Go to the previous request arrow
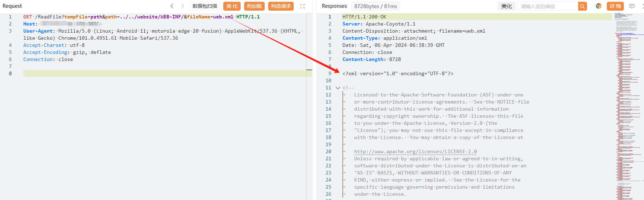Image resolution: width=644 pixels, height=200 pixels. pyautogui.click(x=172, y=6)
